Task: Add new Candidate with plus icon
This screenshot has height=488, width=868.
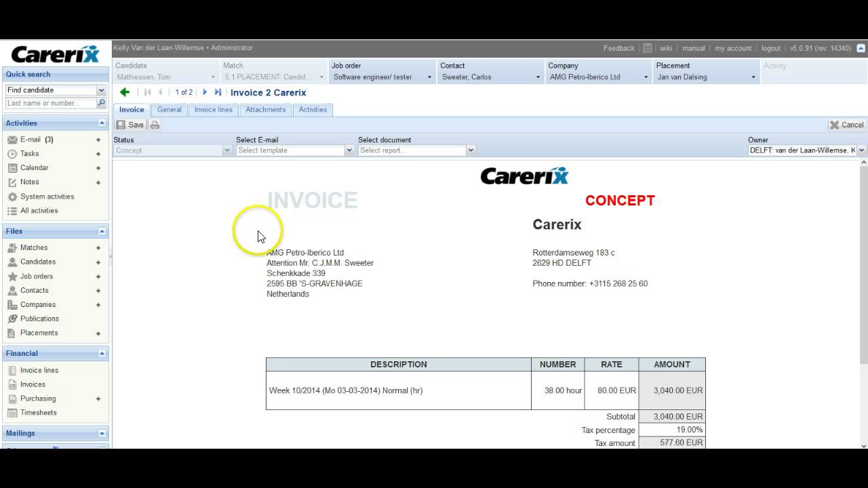Action: (98, 262)
